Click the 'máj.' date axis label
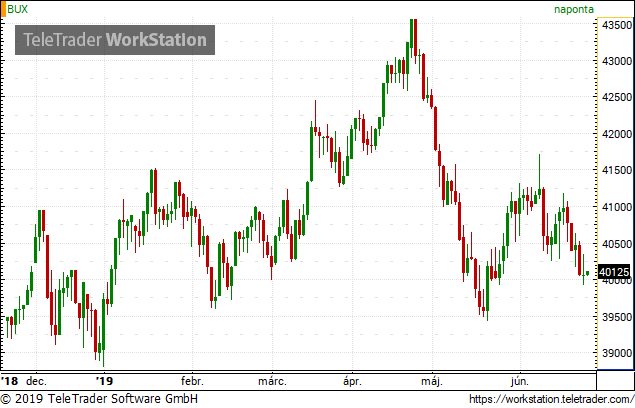635x408 pixels. point(432,381)
